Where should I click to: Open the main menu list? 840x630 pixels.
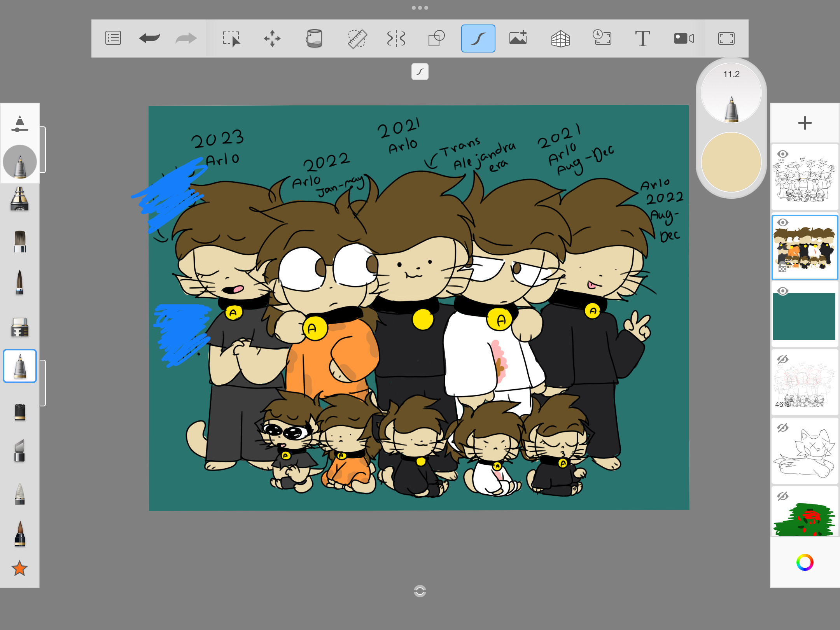point(113,38)
